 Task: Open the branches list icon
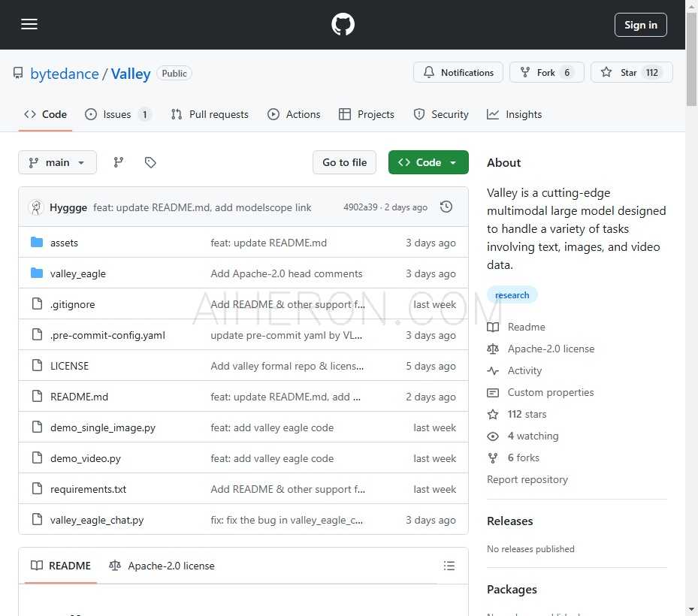pos(119,162)
